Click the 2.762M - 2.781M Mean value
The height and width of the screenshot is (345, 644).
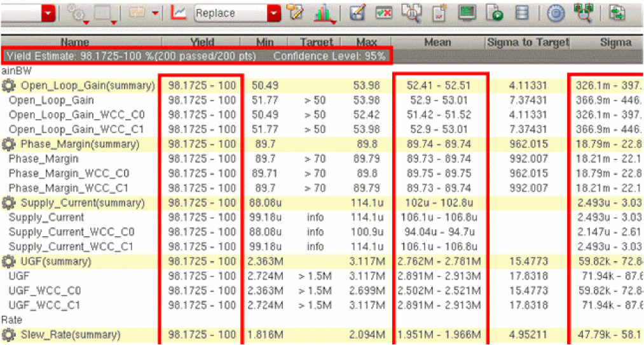tap(439, 262)
